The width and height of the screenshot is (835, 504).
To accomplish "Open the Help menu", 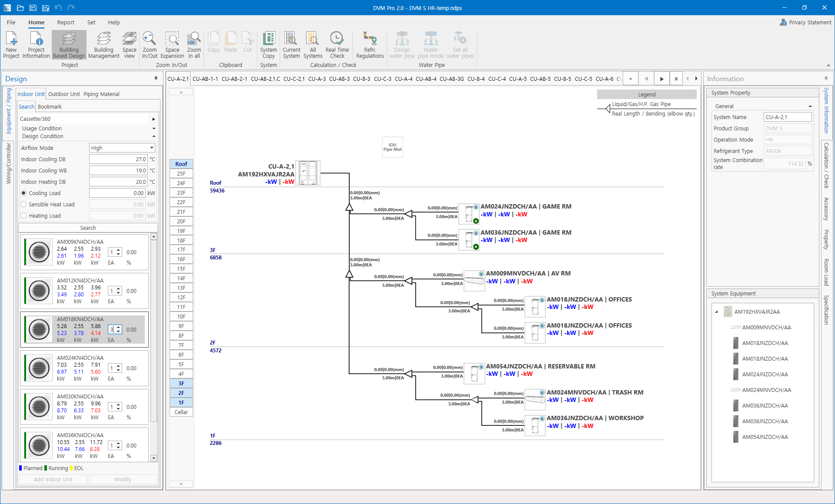I will (x=114, y=22).
